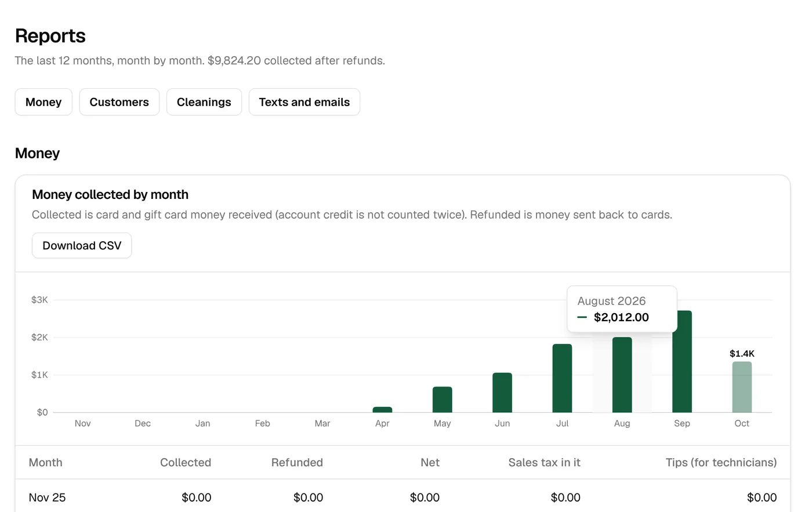Click the Sales tax in it header
Viewport: 812px width, 512px height.
click(544, 462)
